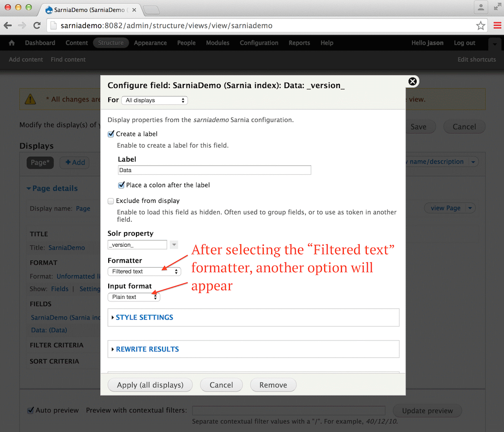Toggle Place a colon after the label
Viewport: 504px width, 432px height.
[121, 185]
